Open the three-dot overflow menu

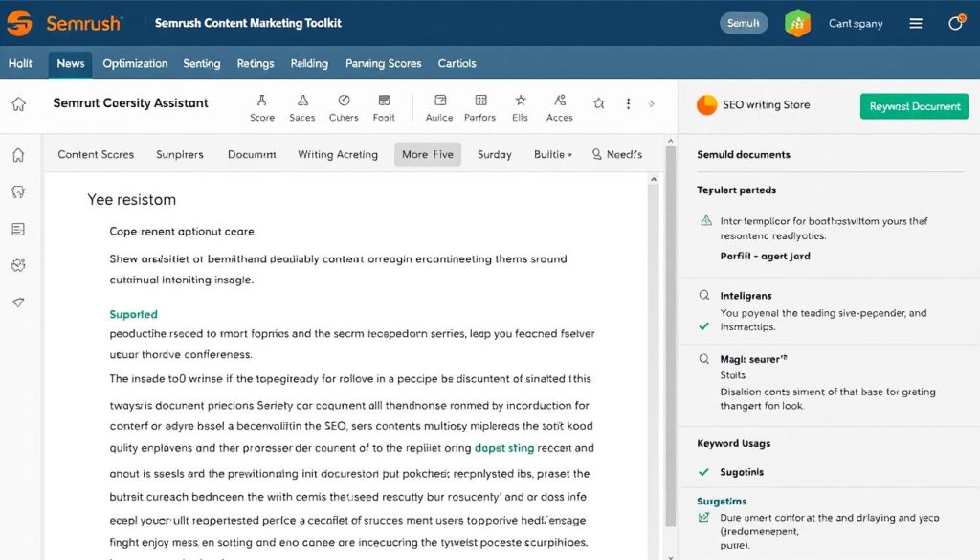pyautogui.click(x=629, y=102)
